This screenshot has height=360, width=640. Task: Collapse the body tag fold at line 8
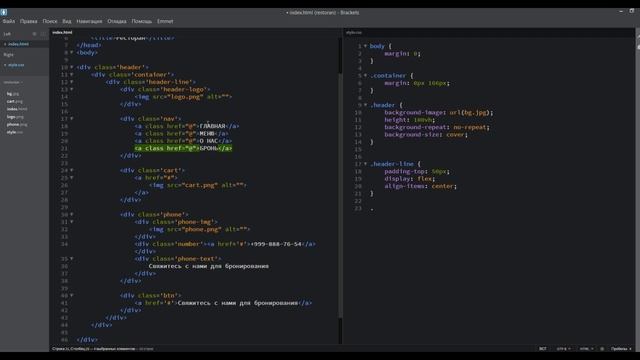click(x=72, y=53)
